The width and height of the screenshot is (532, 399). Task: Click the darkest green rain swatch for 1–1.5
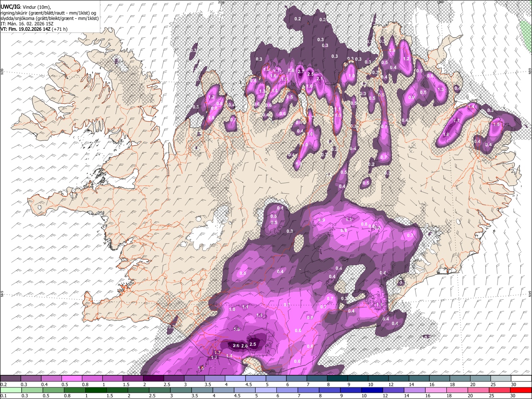(x=96, y=390)
